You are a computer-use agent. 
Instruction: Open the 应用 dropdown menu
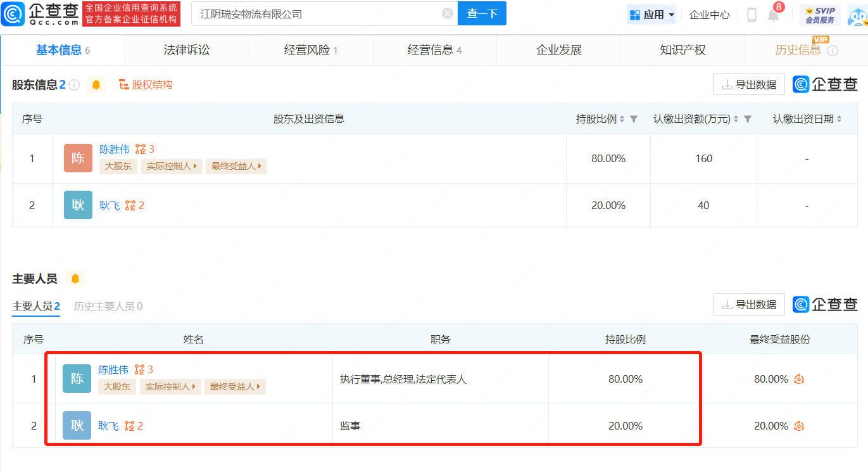651,15
